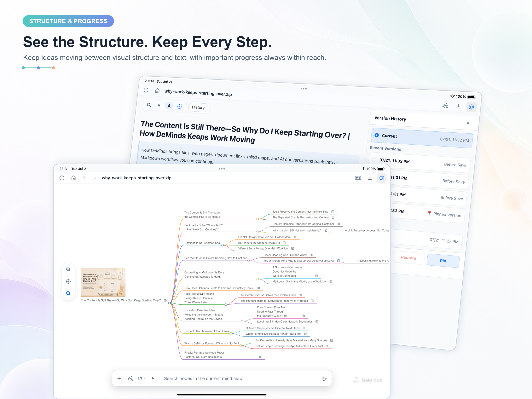The width and height of the screenshot is (532, 399).
Task: Close the Version History panel
Action: (468, 123)
